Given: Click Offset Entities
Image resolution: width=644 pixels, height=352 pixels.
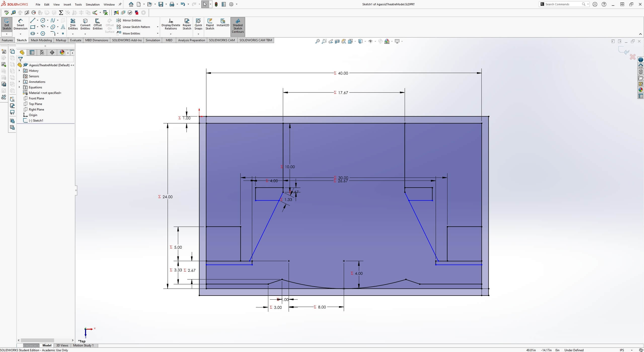Looking at the screenshot, I should click(97, 24).
